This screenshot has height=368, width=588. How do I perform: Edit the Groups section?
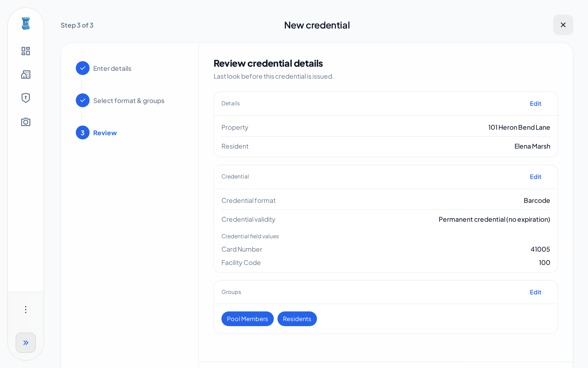click(x=536, y=292)
